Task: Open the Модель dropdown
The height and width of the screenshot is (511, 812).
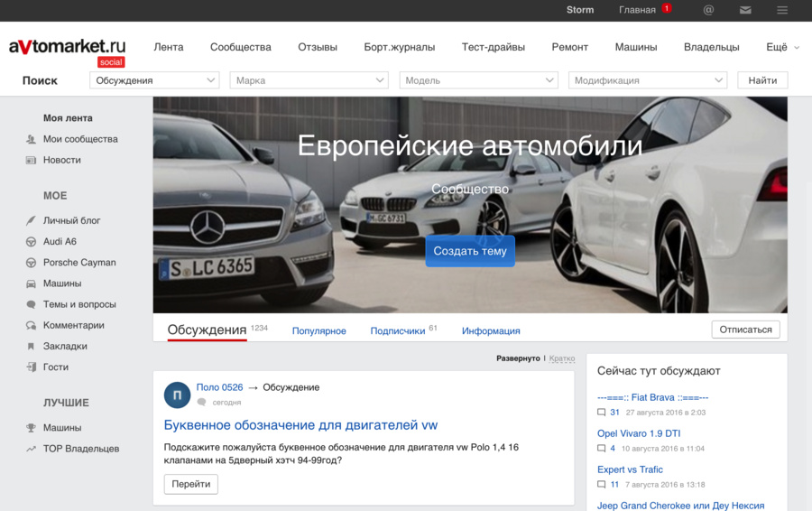Action: pos(478,80)
